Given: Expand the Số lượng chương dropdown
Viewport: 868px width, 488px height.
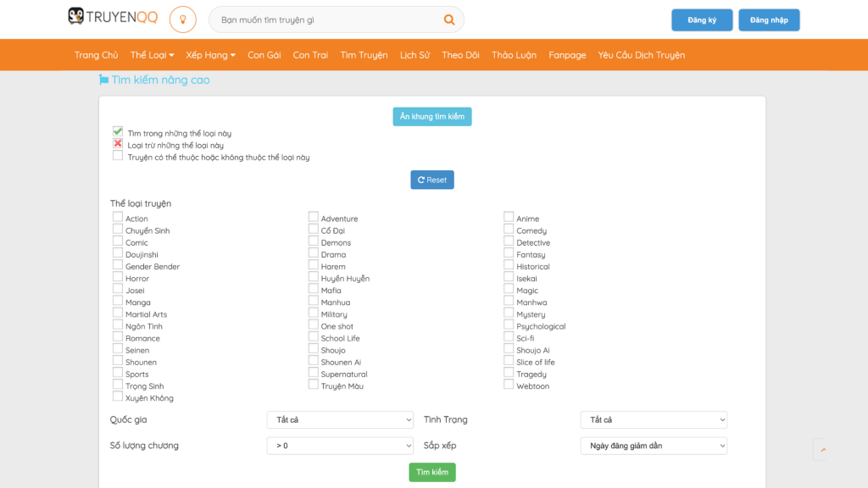Looking at the screenshot, I should [340, 446].
